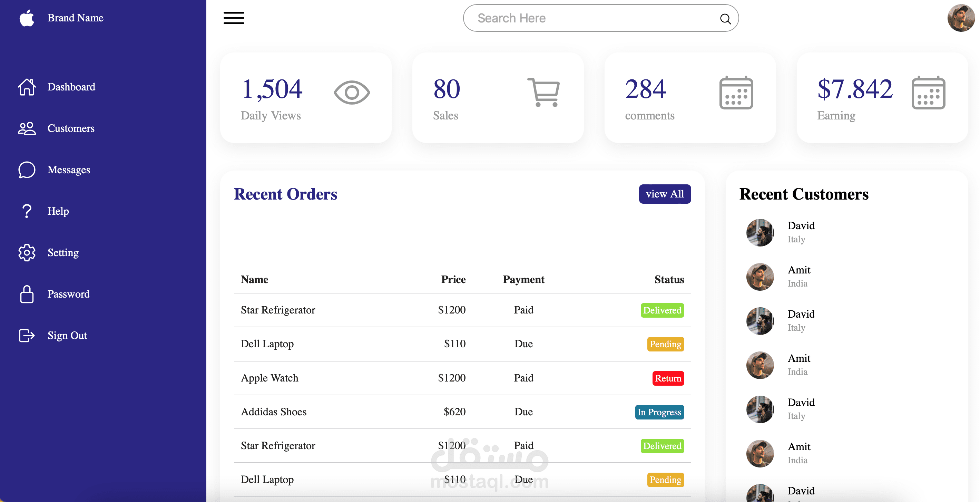Click the Password lock icon
980x502 pixels.
coord(27,294)
